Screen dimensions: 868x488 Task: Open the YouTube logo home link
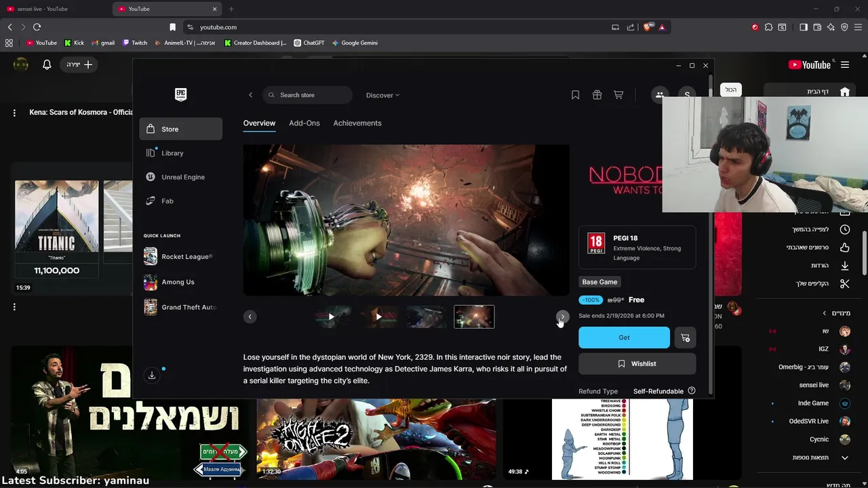click(810, 65)
